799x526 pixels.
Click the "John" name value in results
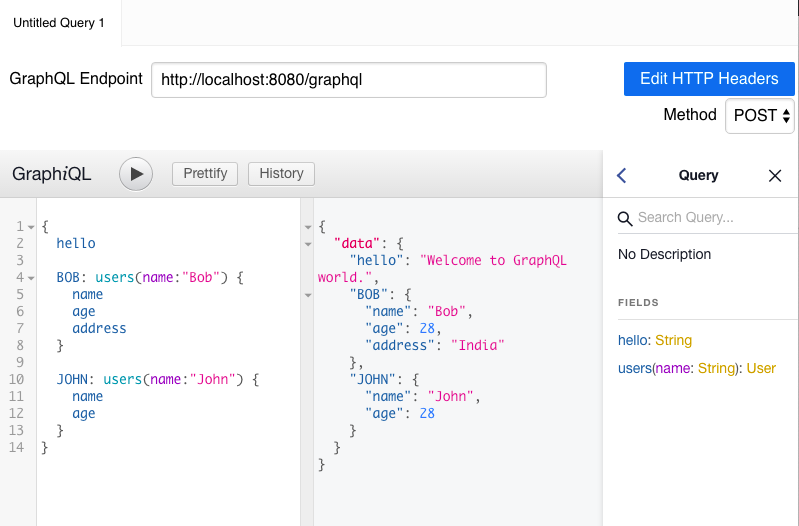(450, 397)
